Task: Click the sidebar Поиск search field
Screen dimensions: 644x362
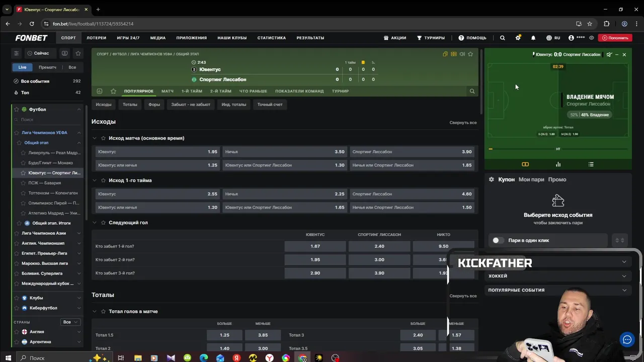Action: (48, 120)
